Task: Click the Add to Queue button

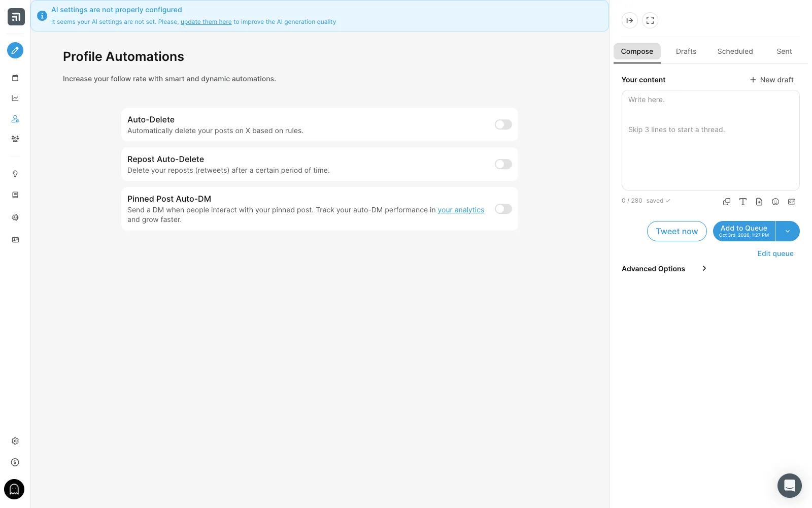Action: point(744,231)
